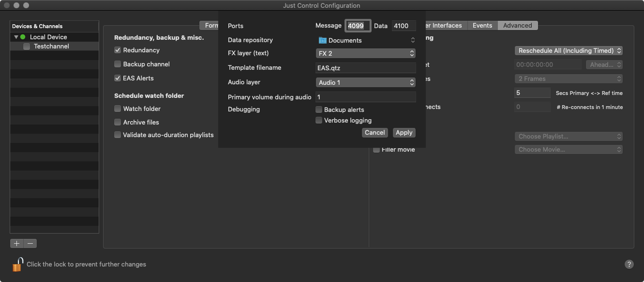Screen dimensions: 644x282
Task: Switch to the Events tab
Action: point(482,25)
